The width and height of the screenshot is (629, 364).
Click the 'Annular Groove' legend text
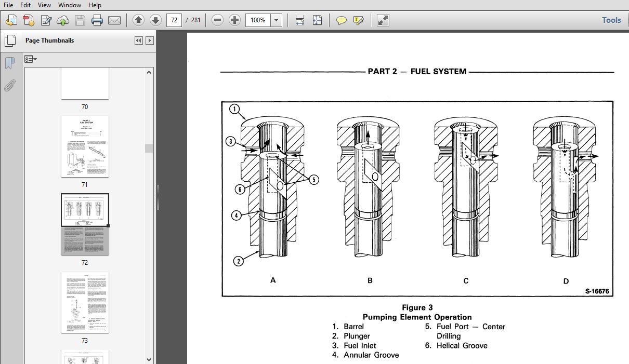pos(371,355)
